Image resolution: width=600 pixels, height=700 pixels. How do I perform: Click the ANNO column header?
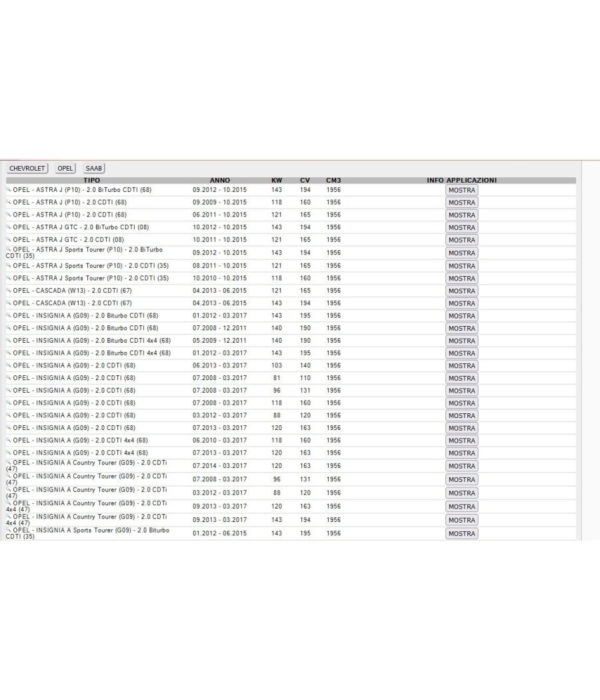pyautogui.click(x=219, y=181)
